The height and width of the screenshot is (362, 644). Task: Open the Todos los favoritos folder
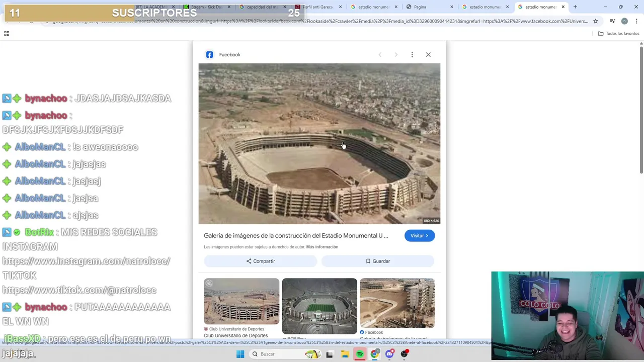[619, 34]
